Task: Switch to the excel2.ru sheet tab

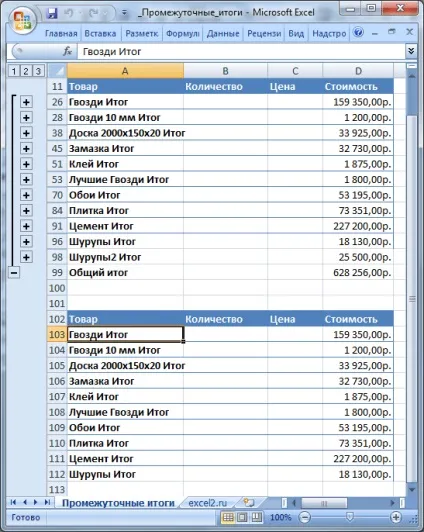Action: 208,503
